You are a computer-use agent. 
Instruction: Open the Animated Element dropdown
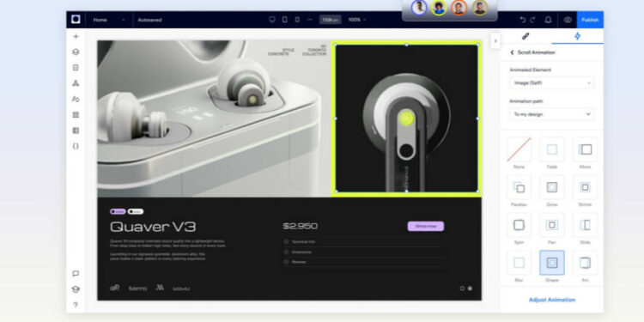pyautogui.click(x=551, y=83)
